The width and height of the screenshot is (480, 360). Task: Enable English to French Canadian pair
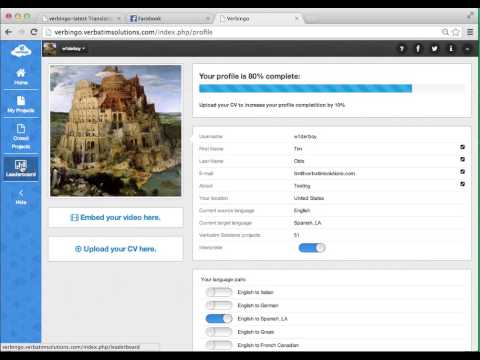[219, 345]
